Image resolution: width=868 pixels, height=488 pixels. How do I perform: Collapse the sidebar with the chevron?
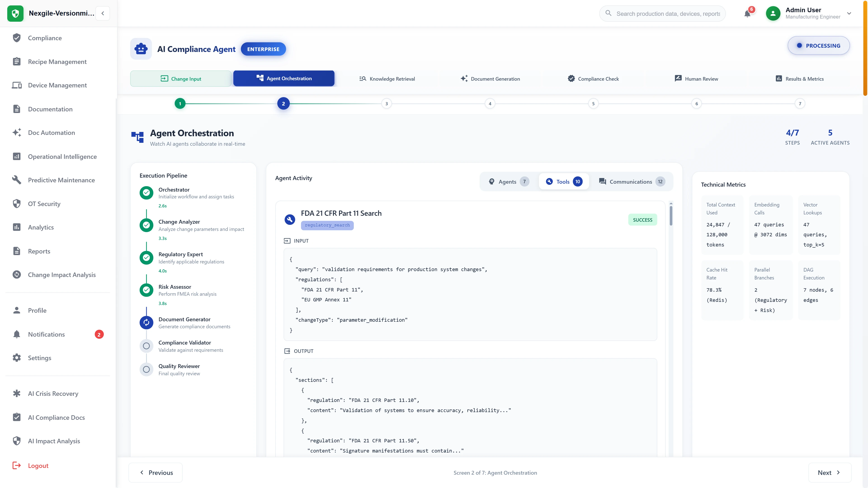coord(103,13)
